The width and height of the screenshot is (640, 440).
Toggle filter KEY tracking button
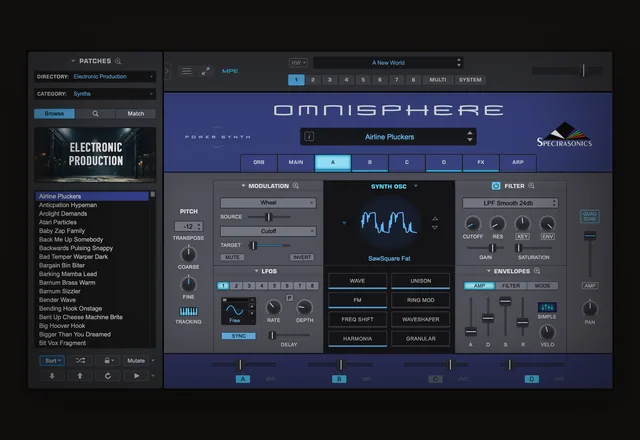tap(522, 237)
